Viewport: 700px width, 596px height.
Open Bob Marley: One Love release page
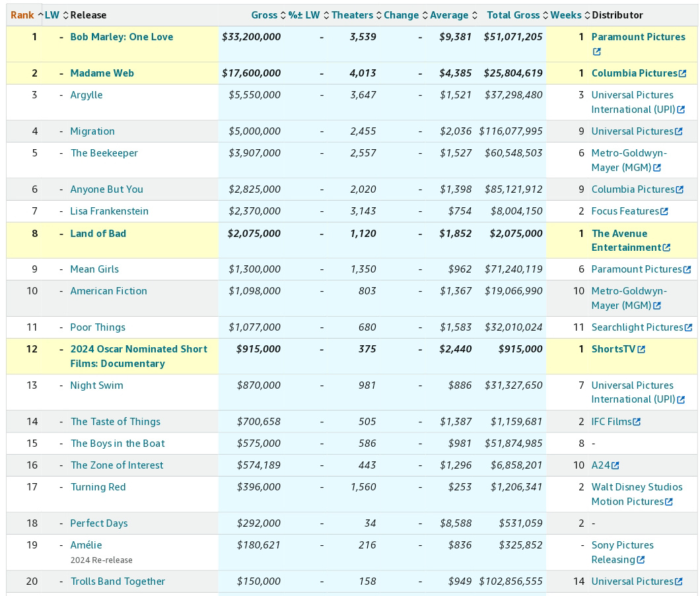coord(122,37)
